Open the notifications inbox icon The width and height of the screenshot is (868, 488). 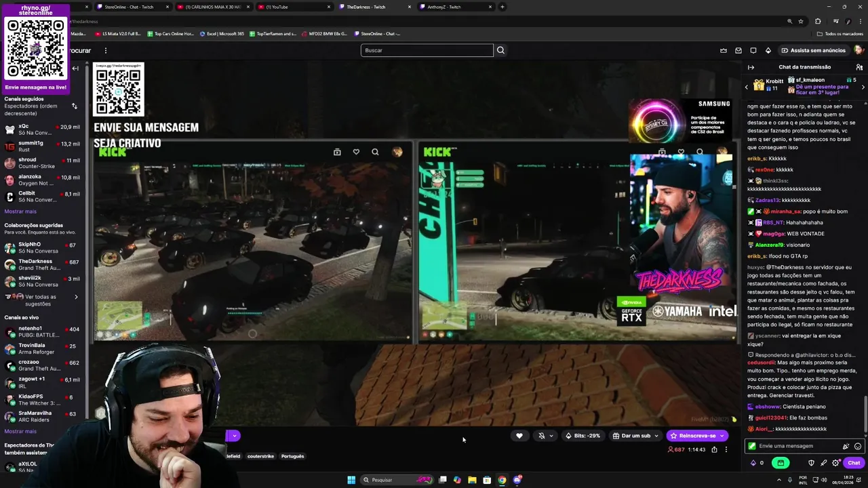(738, 50)
